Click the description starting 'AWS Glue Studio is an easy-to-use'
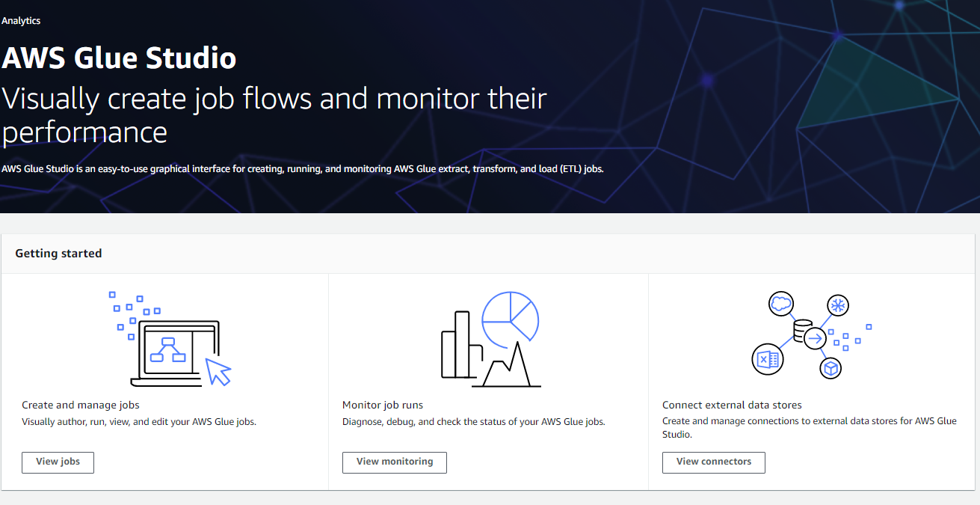980x505 pixels. [x=302, y=169]
